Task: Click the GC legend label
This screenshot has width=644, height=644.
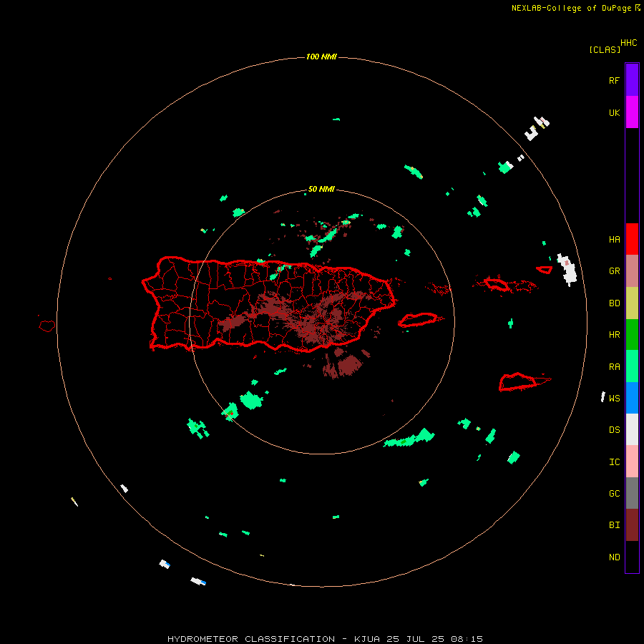Action: tap(614, 493)
